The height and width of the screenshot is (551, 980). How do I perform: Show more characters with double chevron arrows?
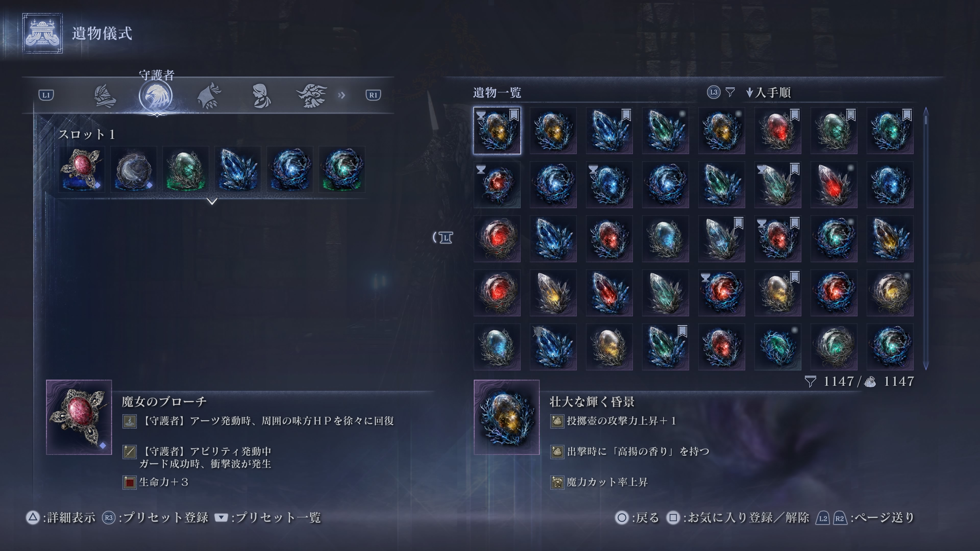point(342,95)
